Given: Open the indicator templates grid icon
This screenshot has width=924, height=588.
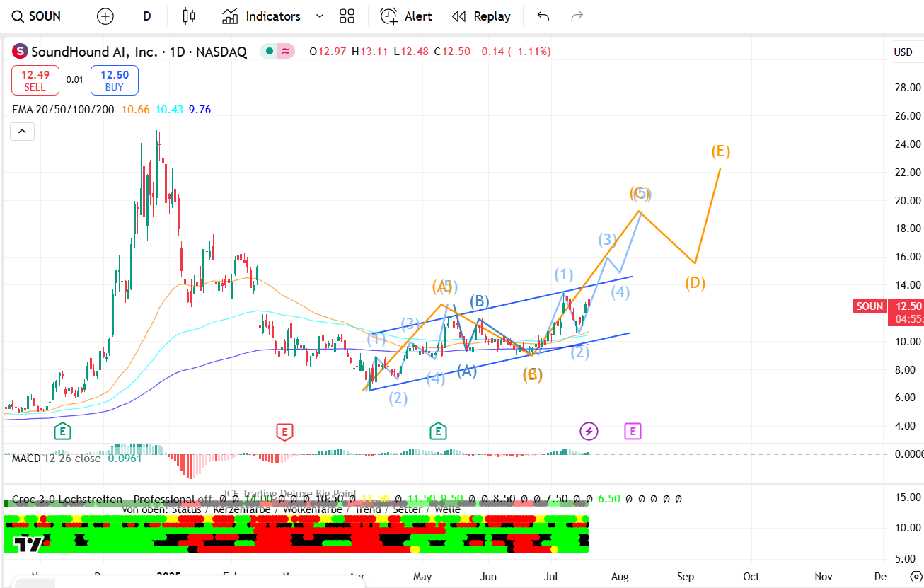Looking at the screenshot, I should (x=347, y=16).
